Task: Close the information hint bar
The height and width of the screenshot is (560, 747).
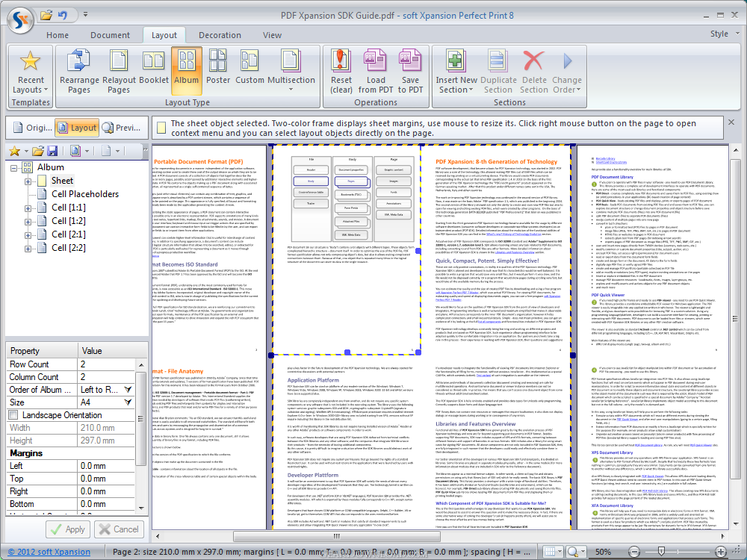Action: coord(731,122)
